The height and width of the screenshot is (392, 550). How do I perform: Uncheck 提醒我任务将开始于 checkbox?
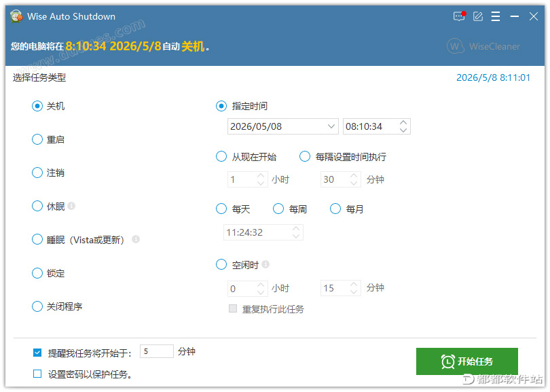click(x=37, y=353)
